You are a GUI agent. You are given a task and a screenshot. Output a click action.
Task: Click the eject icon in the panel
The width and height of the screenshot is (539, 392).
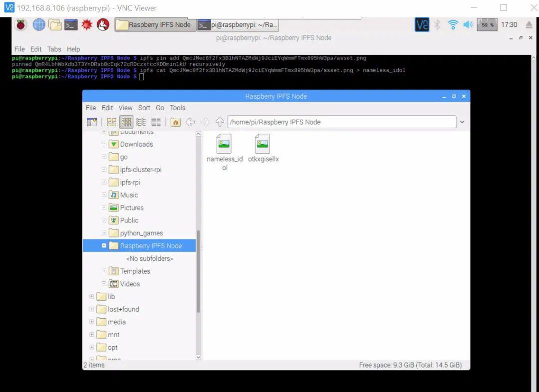tap(529, 25)
